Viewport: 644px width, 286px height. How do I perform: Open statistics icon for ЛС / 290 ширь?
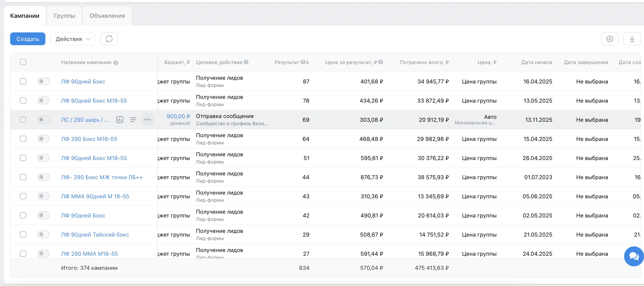(x=120, y=120)
